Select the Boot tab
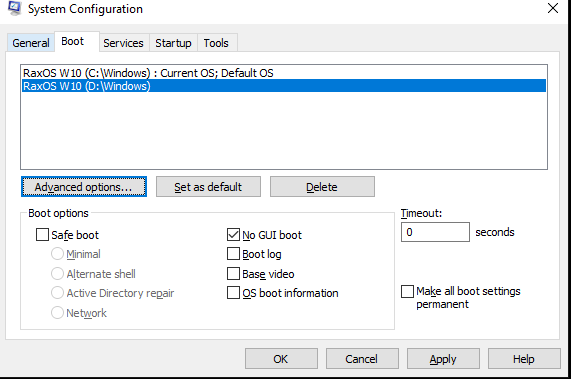Image resolution: width=571 pixels, height=379 pixels. (77, 42)
